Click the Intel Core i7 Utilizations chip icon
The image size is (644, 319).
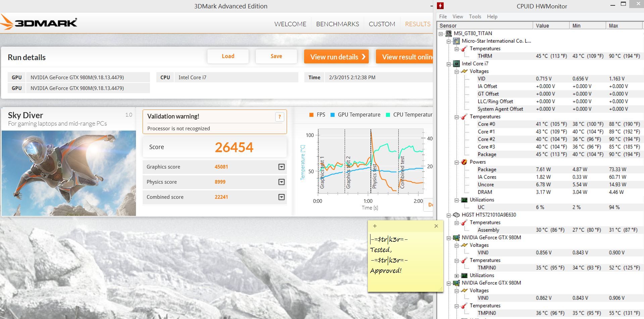click(x=464, y=200)
